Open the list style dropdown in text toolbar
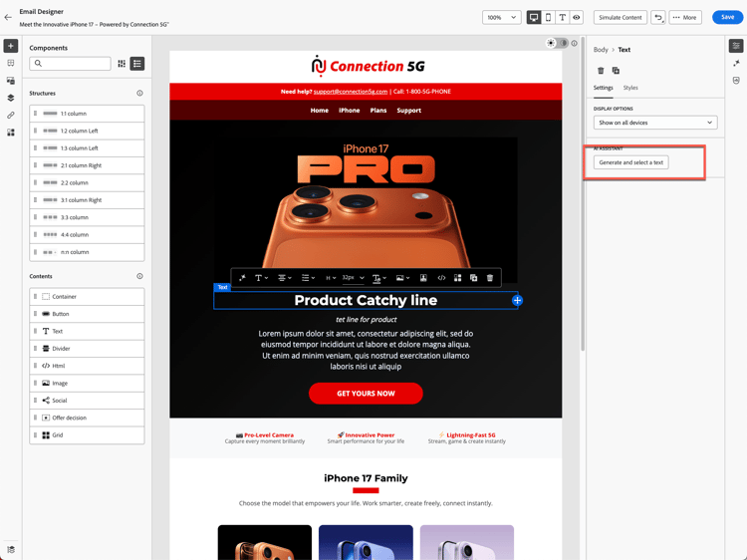The height and width of the screenshot is (560, 747). click(x=308, y=278)
